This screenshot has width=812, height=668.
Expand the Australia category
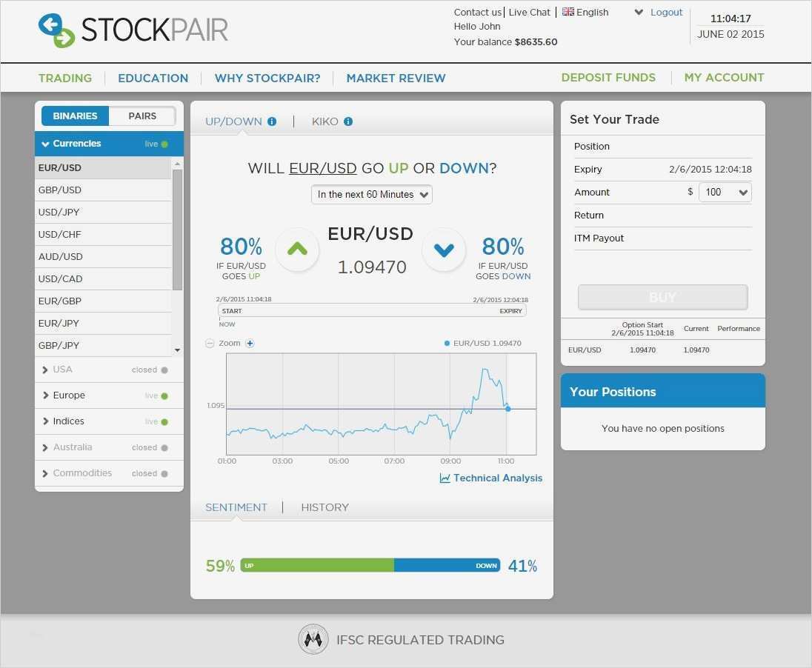(x=109, y=447)
